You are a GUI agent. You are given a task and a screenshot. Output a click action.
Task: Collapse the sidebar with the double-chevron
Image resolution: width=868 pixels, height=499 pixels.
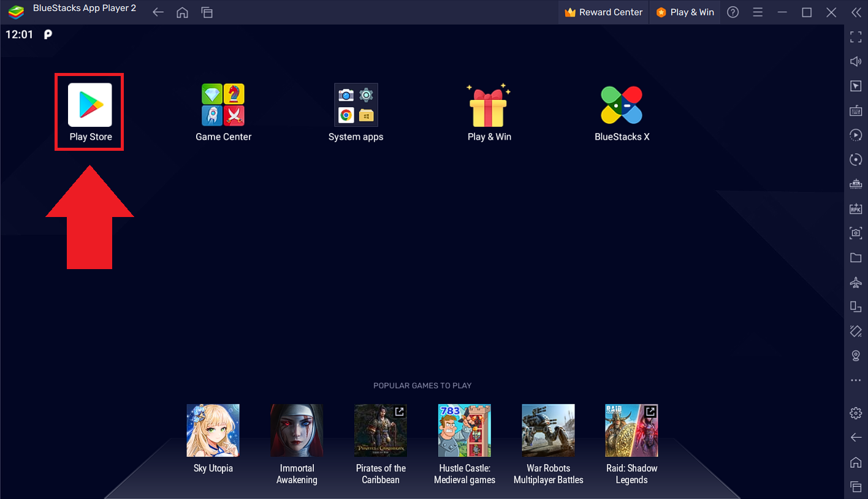click(856, 12)
